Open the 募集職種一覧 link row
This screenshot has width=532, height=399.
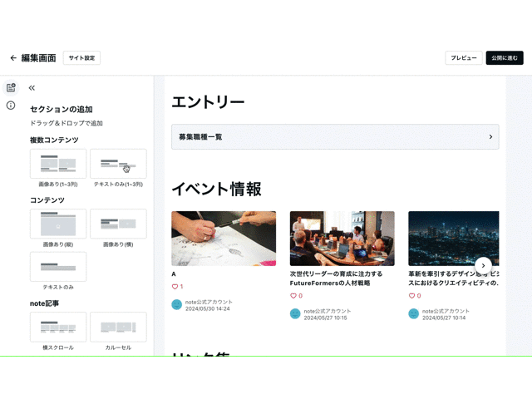[x=335, y=136]
